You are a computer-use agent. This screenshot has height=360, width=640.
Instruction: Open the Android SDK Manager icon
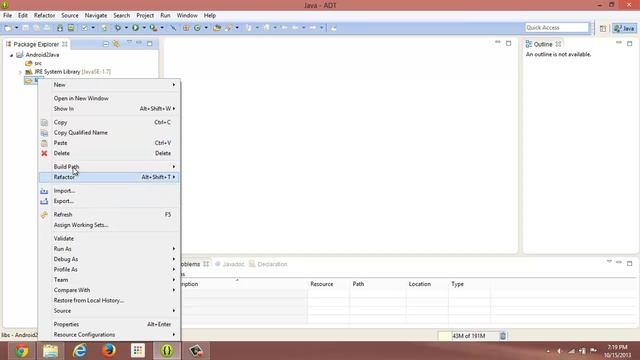pyautogui.click(x=60, y=28)
